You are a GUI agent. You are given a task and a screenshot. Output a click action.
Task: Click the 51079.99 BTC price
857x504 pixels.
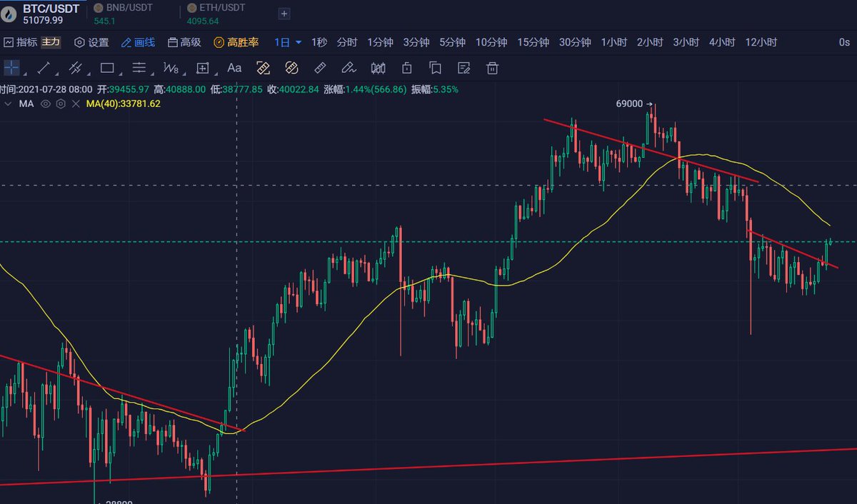coord(44,20)
